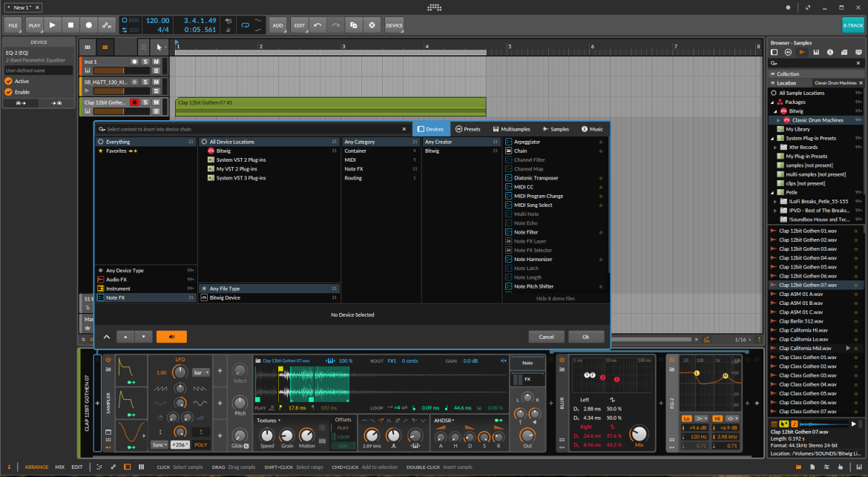The width and height of the screenshot is (868, 477).
Task: Select the Container category
Action: (x=381, y=151)
